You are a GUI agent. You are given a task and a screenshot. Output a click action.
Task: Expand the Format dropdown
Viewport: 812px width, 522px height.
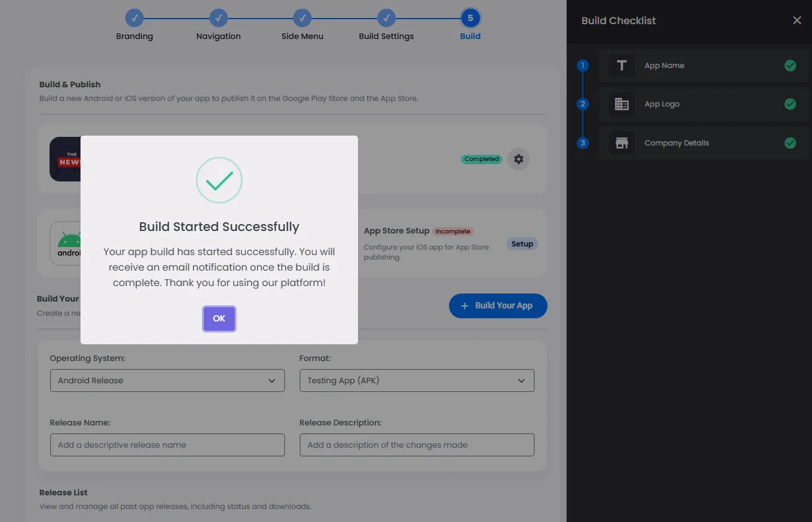pyautogui.click(x=416, y=381)
